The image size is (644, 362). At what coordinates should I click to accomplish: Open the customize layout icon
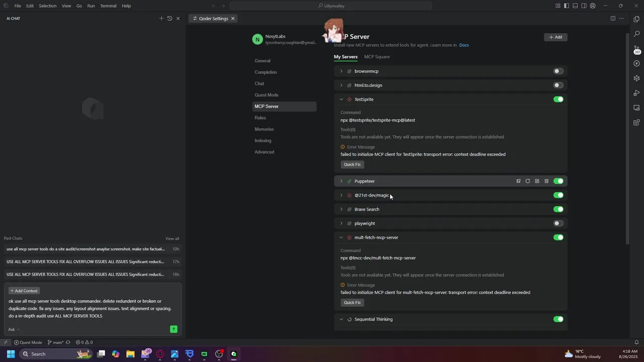[558, 6]
